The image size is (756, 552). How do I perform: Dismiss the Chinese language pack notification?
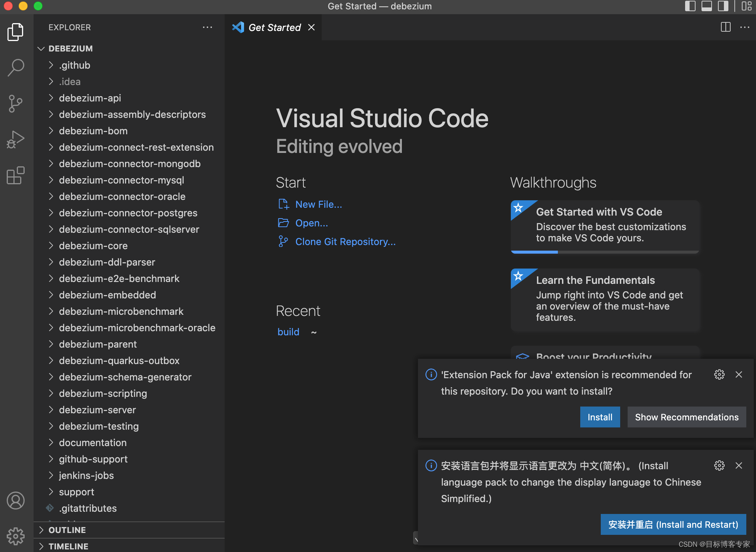tap(739, 465)
